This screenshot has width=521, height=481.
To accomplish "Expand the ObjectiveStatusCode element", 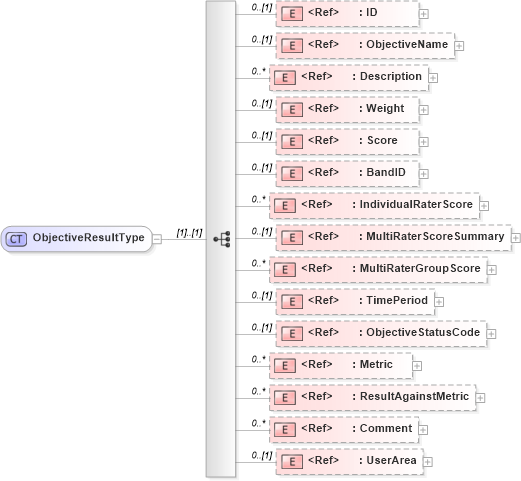I will 491,334.
